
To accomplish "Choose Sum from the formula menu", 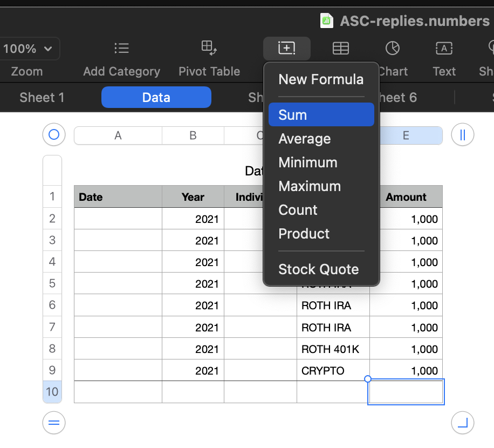I will coord(321,115).
